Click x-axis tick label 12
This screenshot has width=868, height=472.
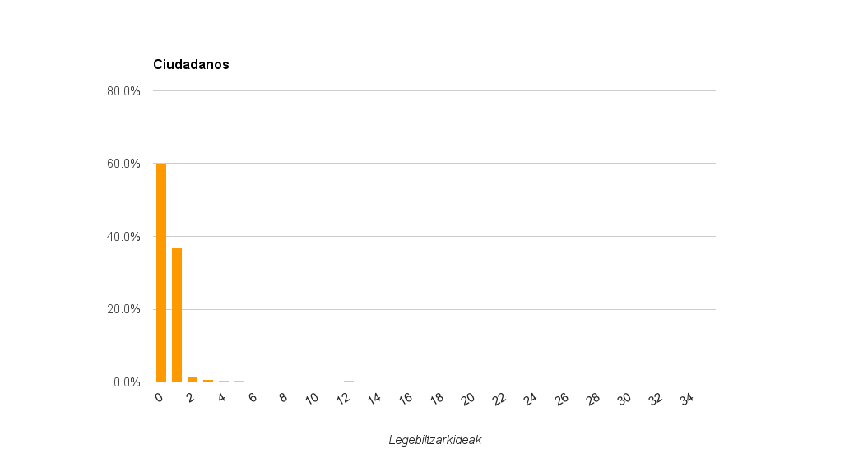[x=343, y=399]
